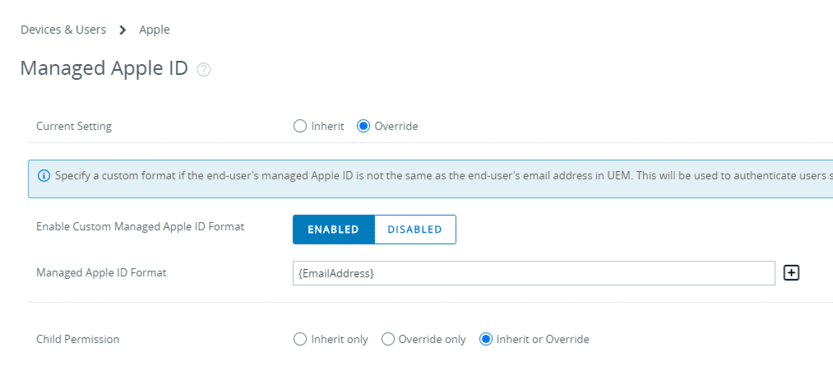Open the Devices & Users breadcrumb
This screenshot has width=833, height=385.
pyautogui.click(x=63, y=30)
